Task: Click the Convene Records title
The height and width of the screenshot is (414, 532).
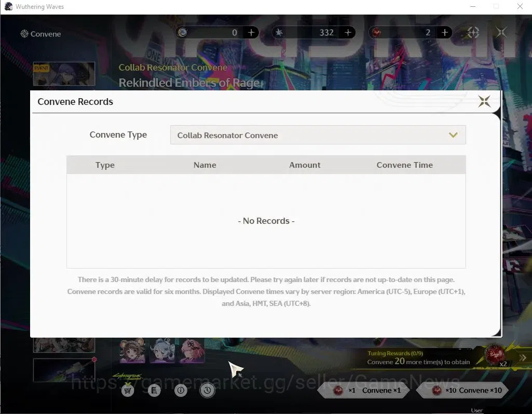Action: coord(75,101)
